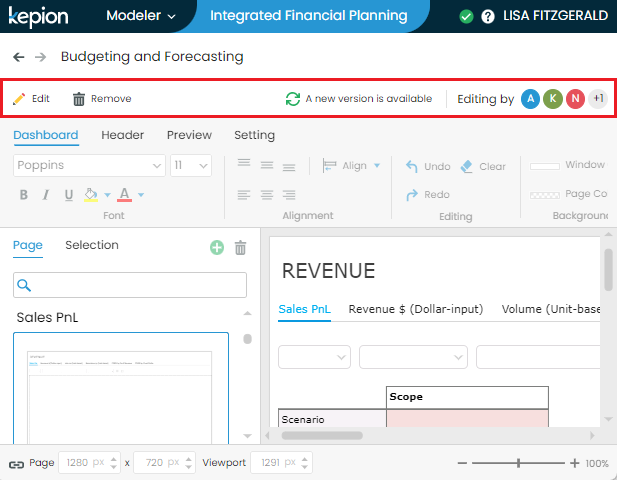Image resolution: width=617 pixels, height=480 pixels.
Task: Click the forward arrow navigation icon
Action: (x=40, y=57)
